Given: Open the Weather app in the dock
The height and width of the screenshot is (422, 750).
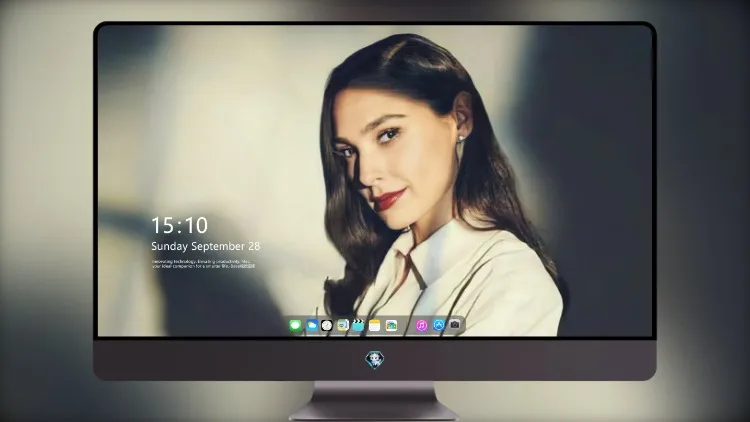Looking at the screenshot, I should coord(311,325).
